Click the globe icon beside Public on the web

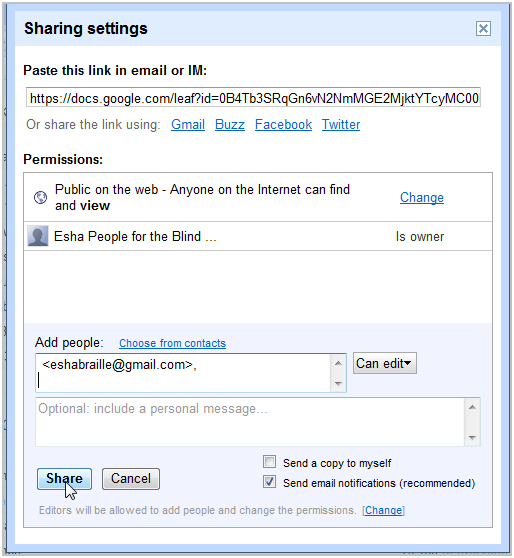[40, 197]
